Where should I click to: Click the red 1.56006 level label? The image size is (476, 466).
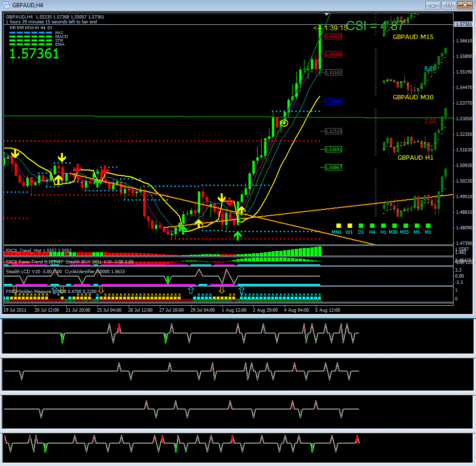[333, 55]
